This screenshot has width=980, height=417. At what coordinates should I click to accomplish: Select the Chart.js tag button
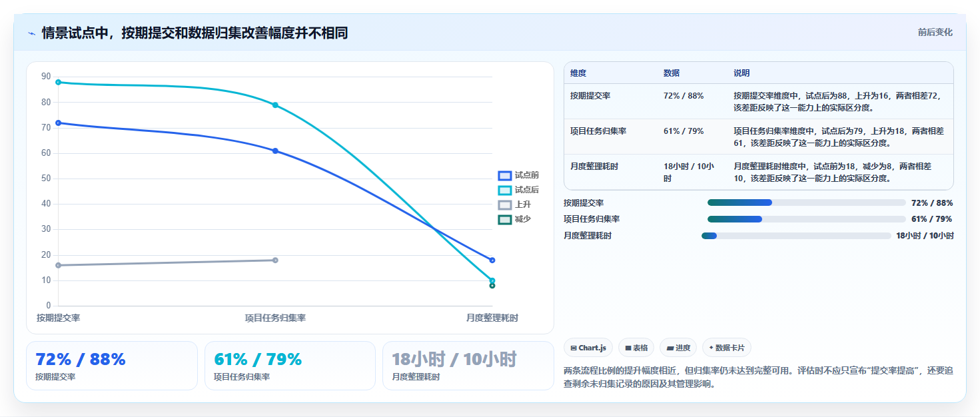pyautogui.click(x=588, y=348)
